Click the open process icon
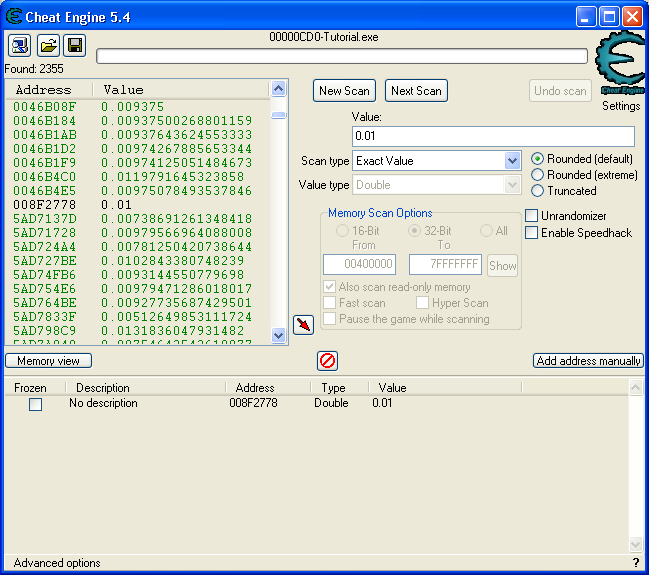Image resolution: width=649 pixels, height=575 pixels. click(x=20, y=45)
